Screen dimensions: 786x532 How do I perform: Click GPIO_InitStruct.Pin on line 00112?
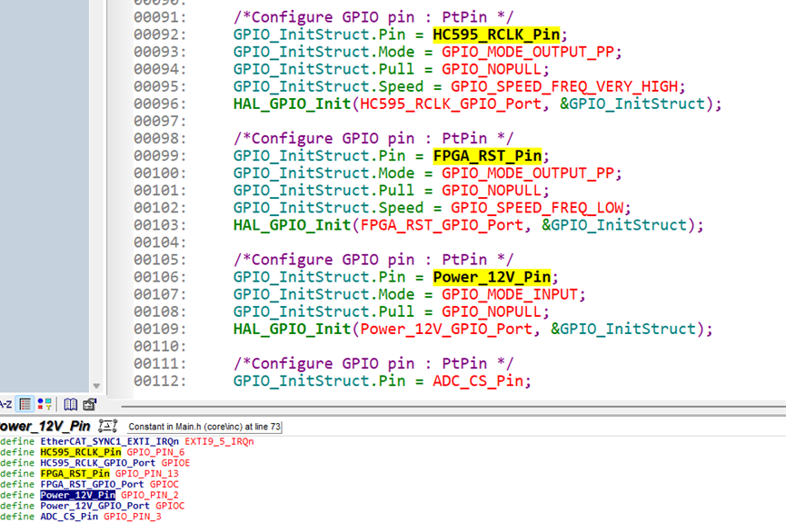click(x=319, y=381)
